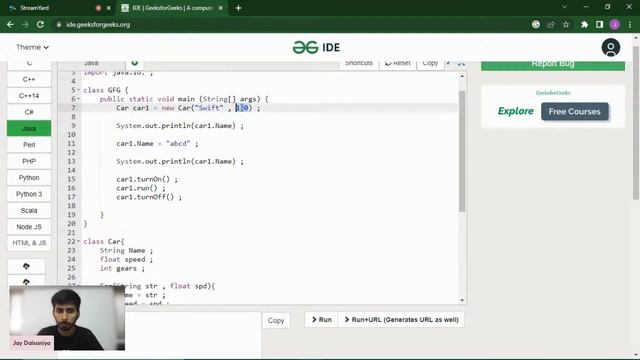Click the share page icon in address bar

(551, 24)
